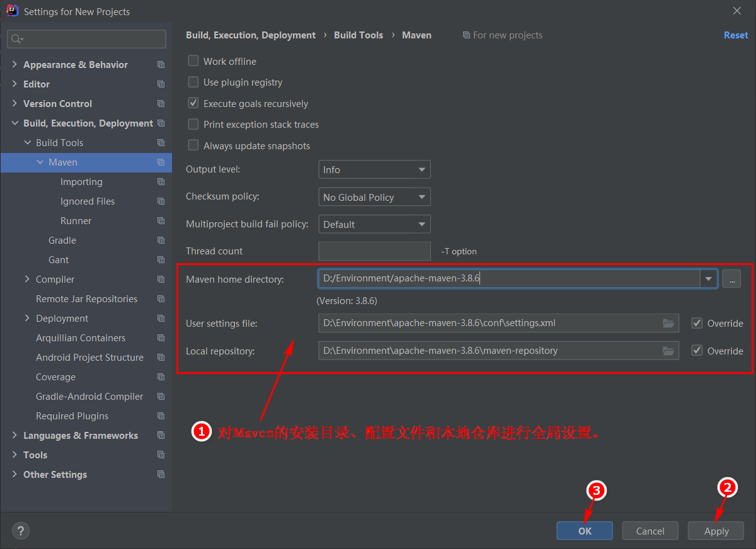Click the Reset link
The image size is (756, 549).
(736, 35)
